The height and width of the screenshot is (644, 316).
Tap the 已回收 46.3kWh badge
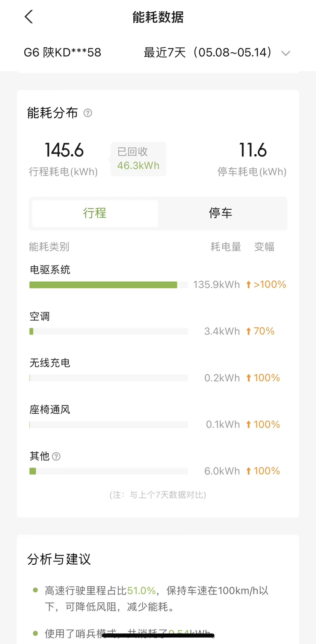point(138,159)
